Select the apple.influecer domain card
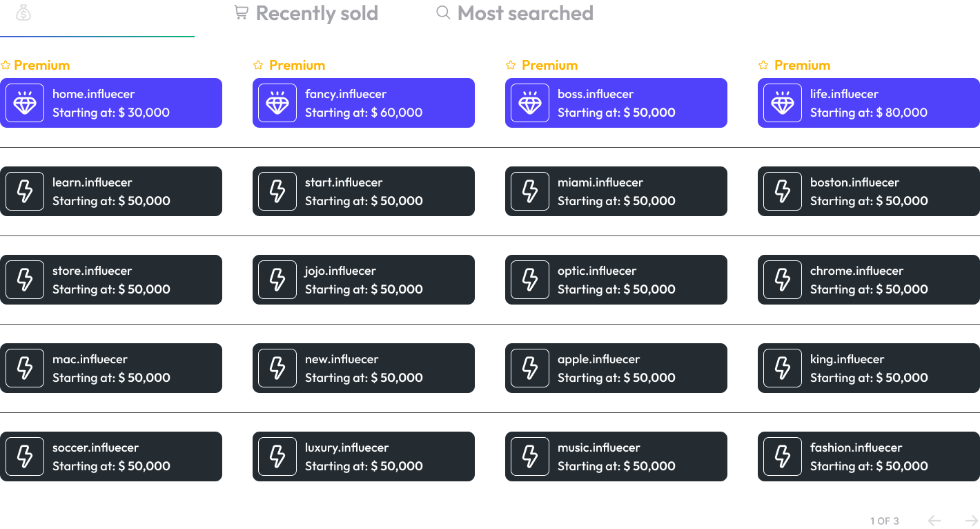Screen dimensions: 980x529 click(616, 368)
